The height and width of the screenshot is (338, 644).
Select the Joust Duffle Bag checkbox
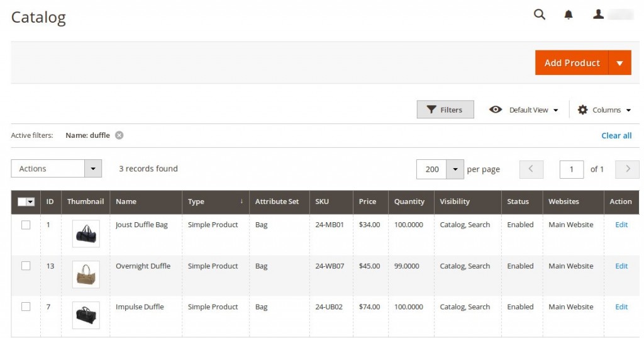(x=26, y=225)
